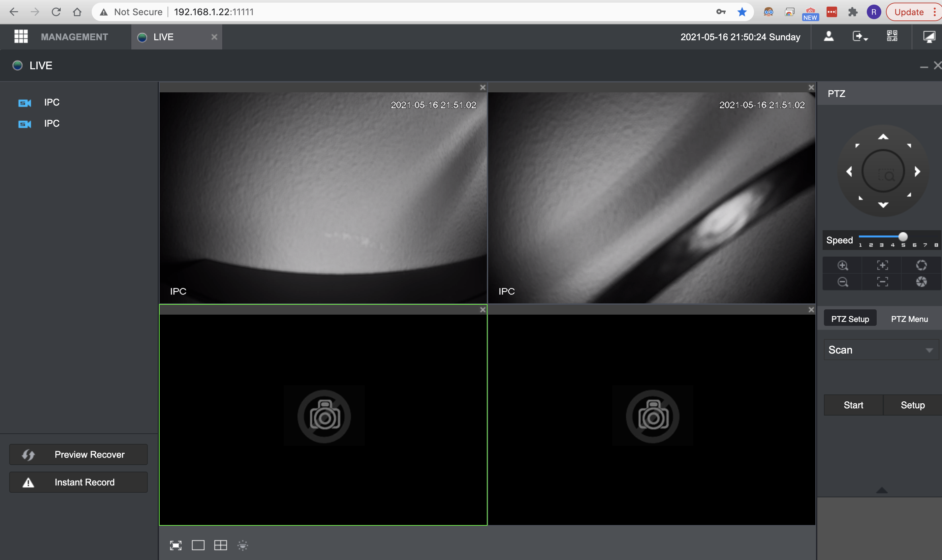Toggle fullscreen view icon
Viewport: 942px width, 560px height.
(x=175, y=545)
